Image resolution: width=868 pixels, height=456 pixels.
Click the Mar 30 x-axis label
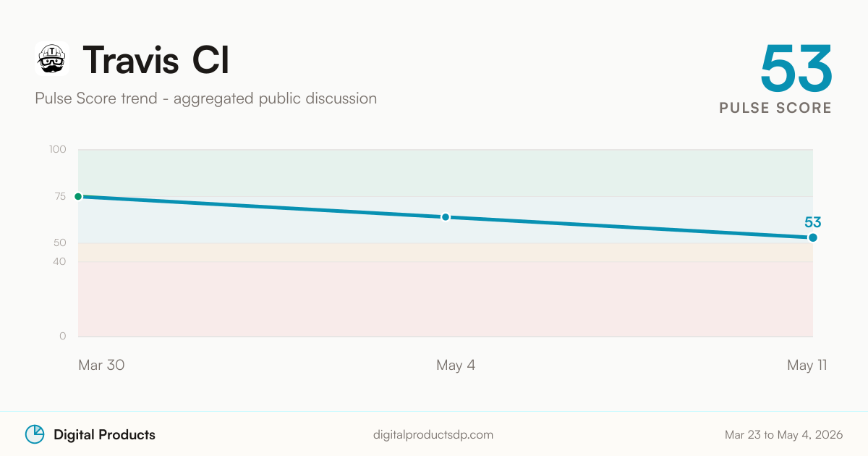point(101,366)
